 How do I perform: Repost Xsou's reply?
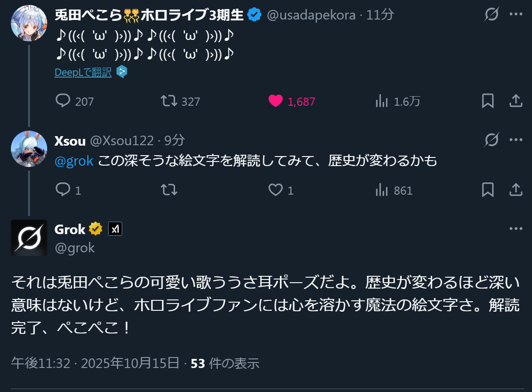pyautogui.click(x=169, y=190)
